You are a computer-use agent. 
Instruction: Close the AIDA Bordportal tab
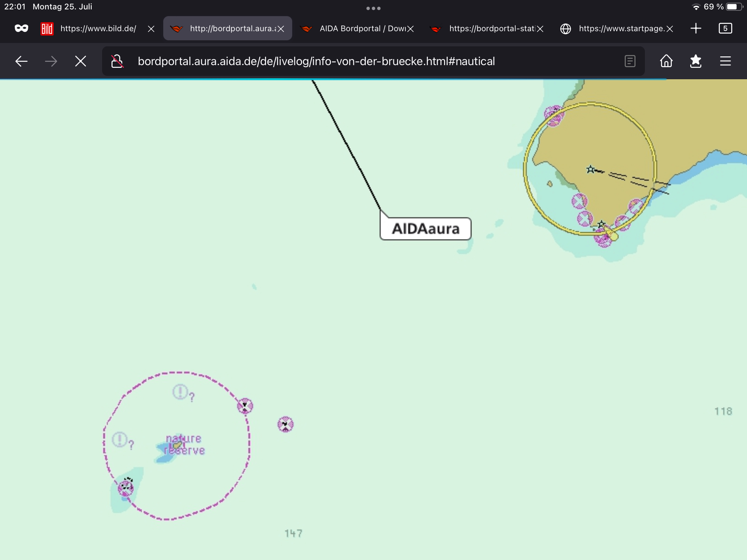coord(410,29)
